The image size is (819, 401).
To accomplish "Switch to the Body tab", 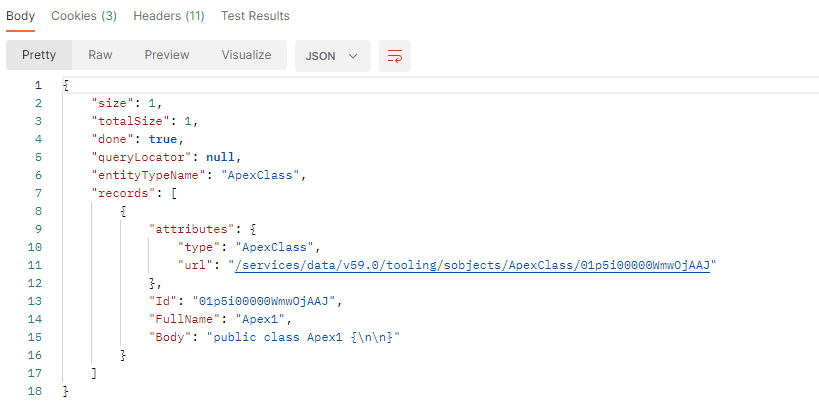I will click(20, 16).
